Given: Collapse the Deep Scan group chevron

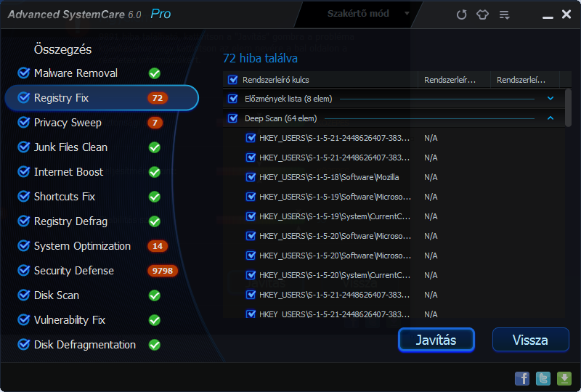Looking at the screenshot, I should tap(550, 118).
